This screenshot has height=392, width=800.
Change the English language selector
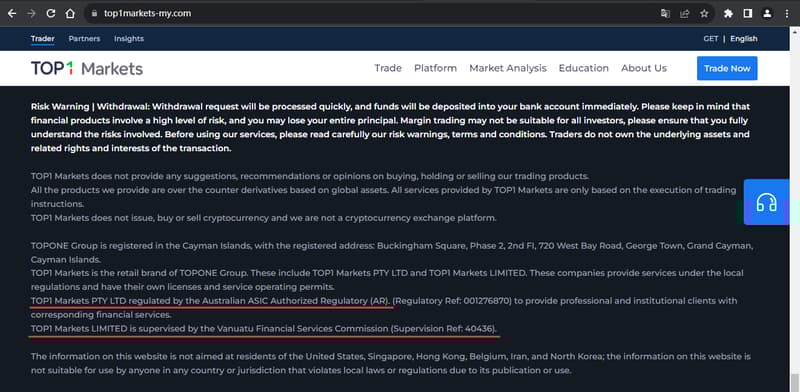click(743, 39)
